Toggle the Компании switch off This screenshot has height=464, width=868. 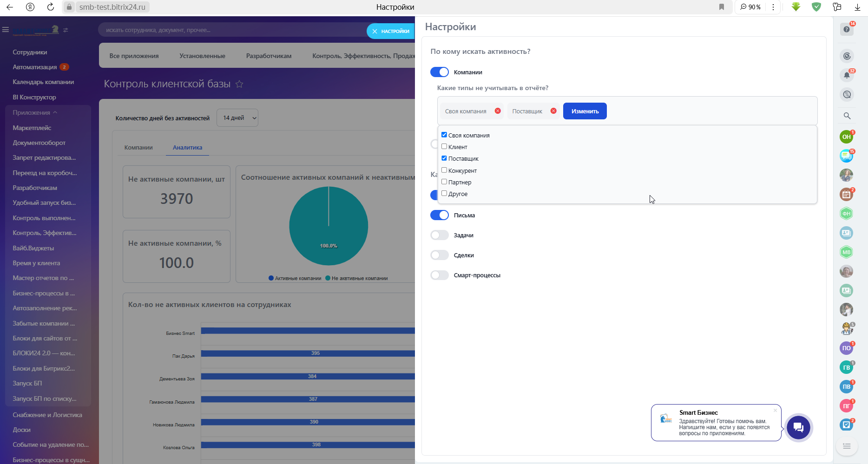click(x=439, y=72)
